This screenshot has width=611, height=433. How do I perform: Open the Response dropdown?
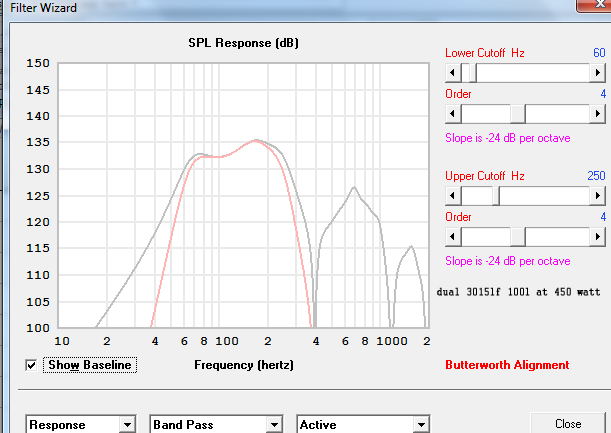[x=127, y=425]
